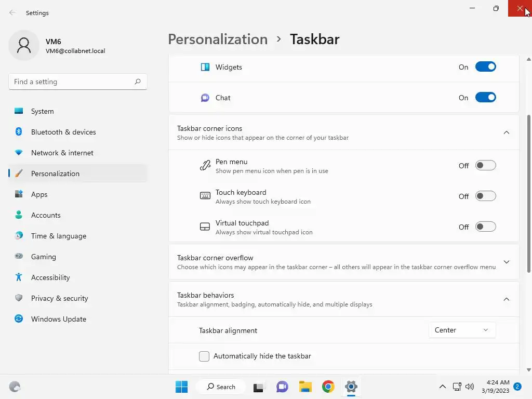Click the Time & language globe icon
The image size is (532, 399).
(x=19, y=235)
